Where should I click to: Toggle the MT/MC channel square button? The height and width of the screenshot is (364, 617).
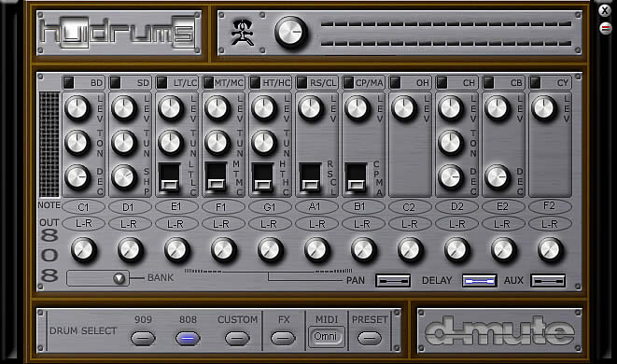click(208, 83)
